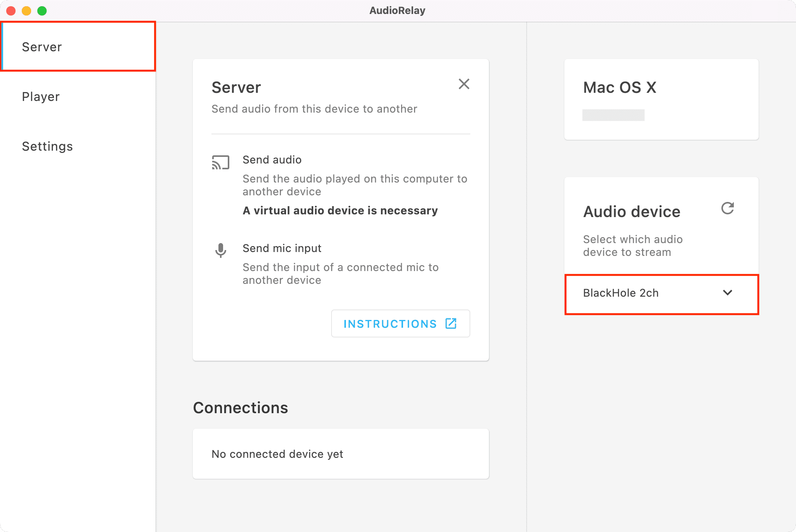The width and height of the screenshot is (796, 532).
Task: Click the Connections heading
Action: click(240, 408)
